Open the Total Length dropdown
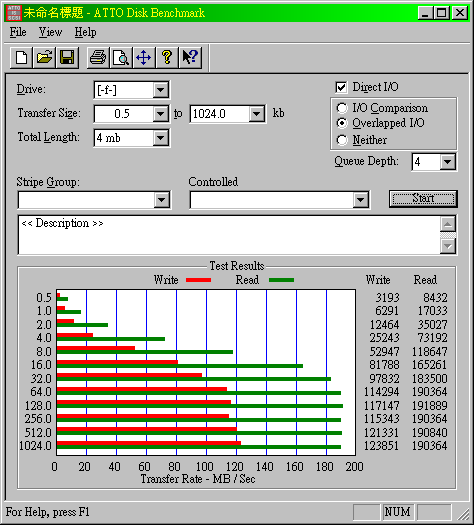 pyautogui.click(x=161, y=138)
